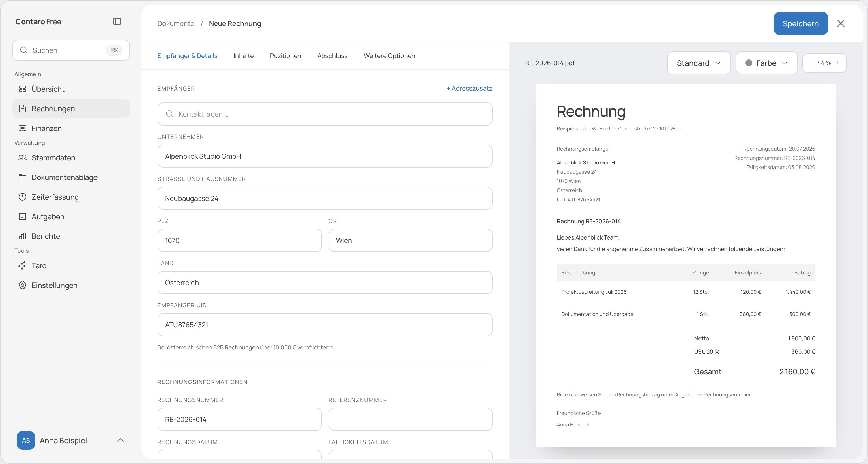Select Finanzen in the sidebar
The image size is (868, 464).
click(71, 128)
